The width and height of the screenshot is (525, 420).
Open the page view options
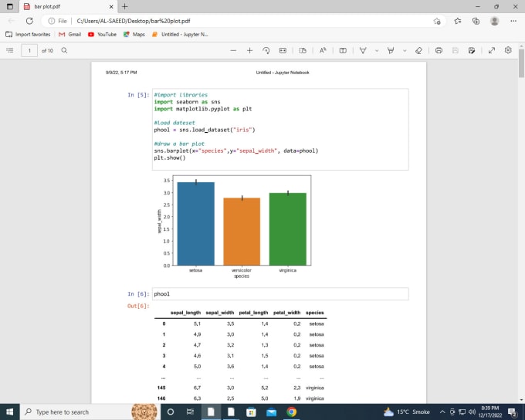point(303,51)
